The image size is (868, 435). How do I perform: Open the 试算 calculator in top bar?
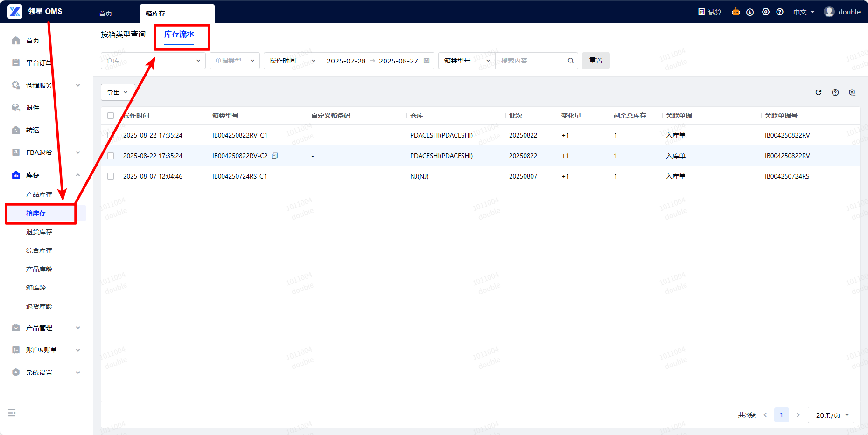coord(710,12)
